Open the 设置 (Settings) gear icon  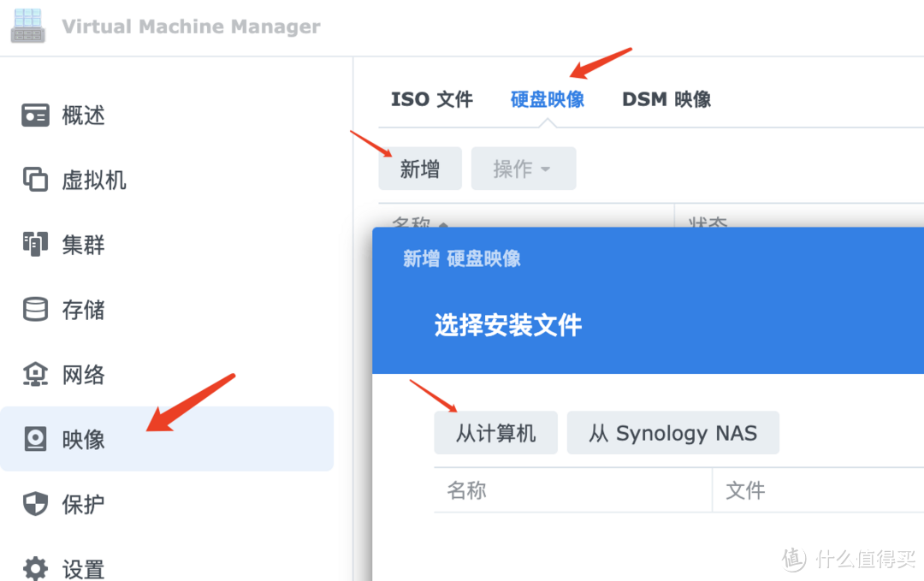35,566
